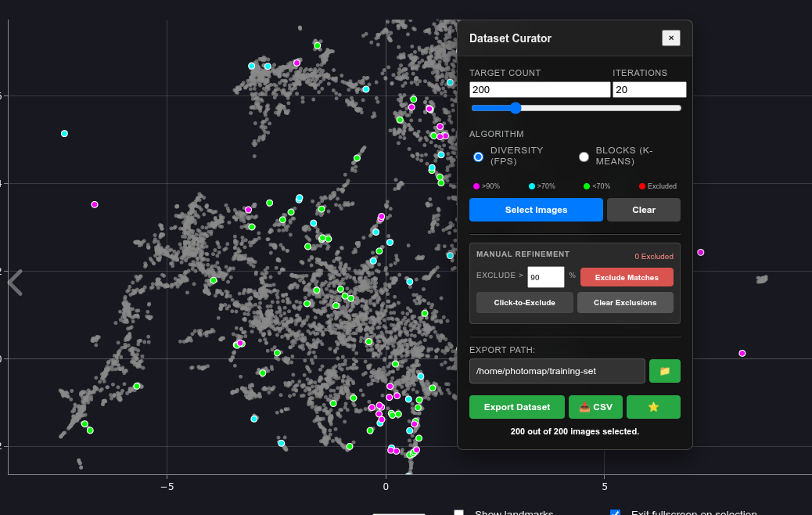Enable Click-to-Exclude mode
The height and width of the screenshot is (515, 812).
tap(524, 303)
